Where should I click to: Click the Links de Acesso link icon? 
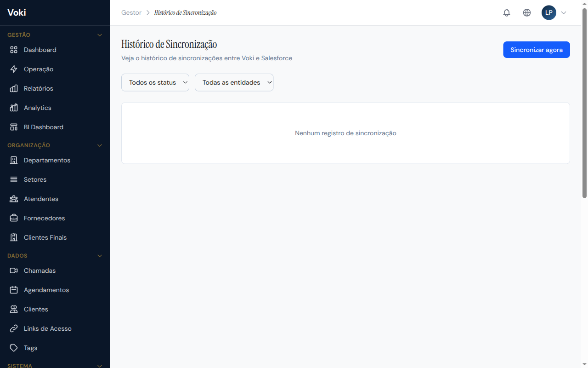(x=14, y=328)
